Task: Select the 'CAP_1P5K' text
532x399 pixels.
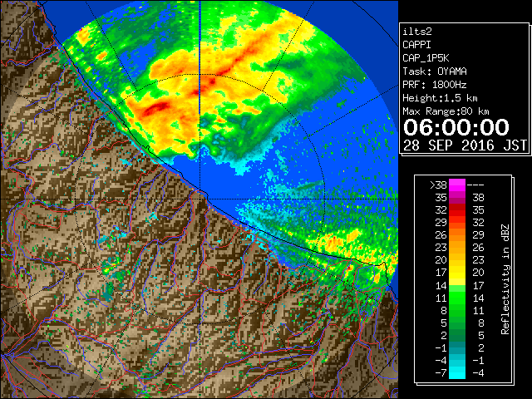Action: pos(426,58)
